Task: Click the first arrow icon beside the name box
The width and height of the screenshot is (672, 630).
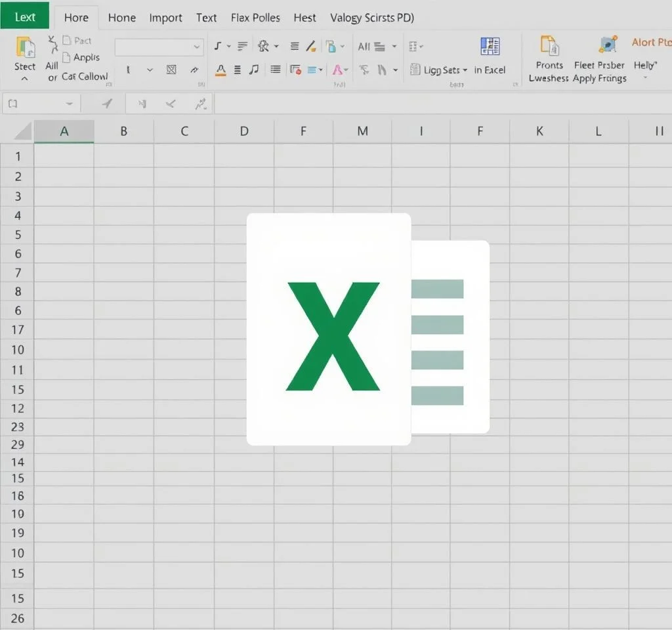Action: click(107, 104)
